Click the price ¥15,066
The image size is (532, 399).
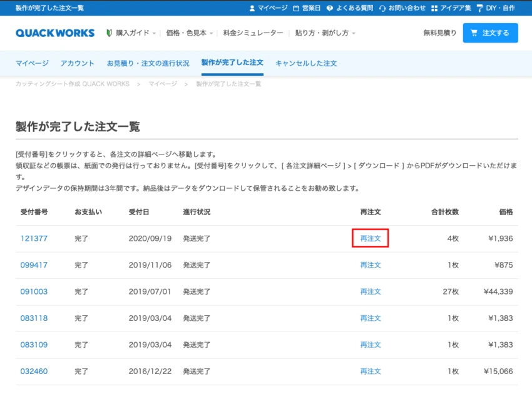click(498, 371)
